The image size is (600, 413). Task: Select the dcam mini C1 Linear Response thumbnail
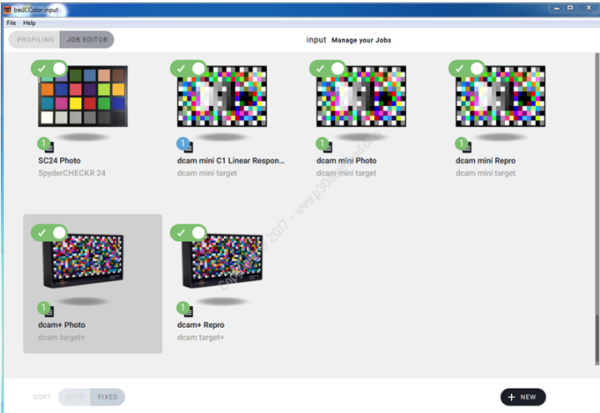point(222,96)
